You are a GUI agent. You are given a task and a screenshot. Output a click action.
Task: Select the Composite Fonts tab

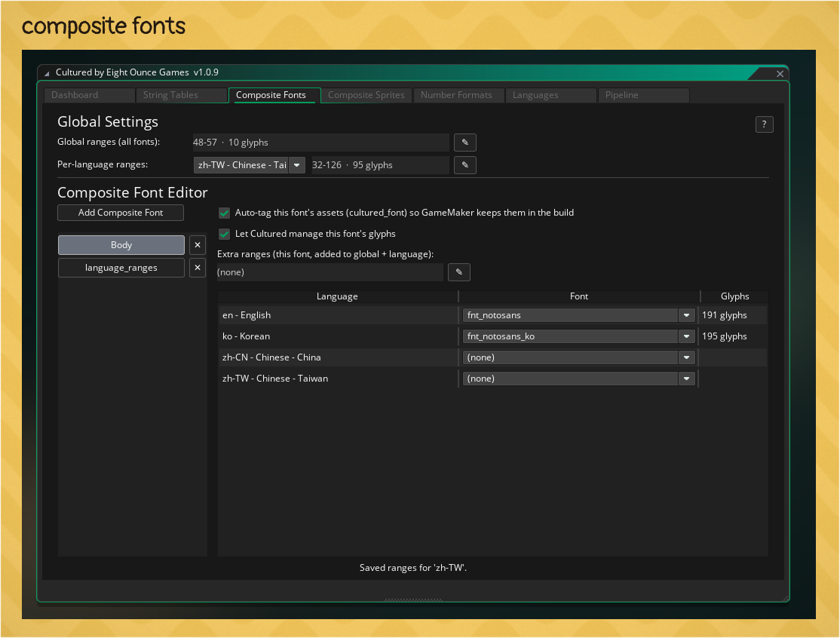tap(274, 95)
